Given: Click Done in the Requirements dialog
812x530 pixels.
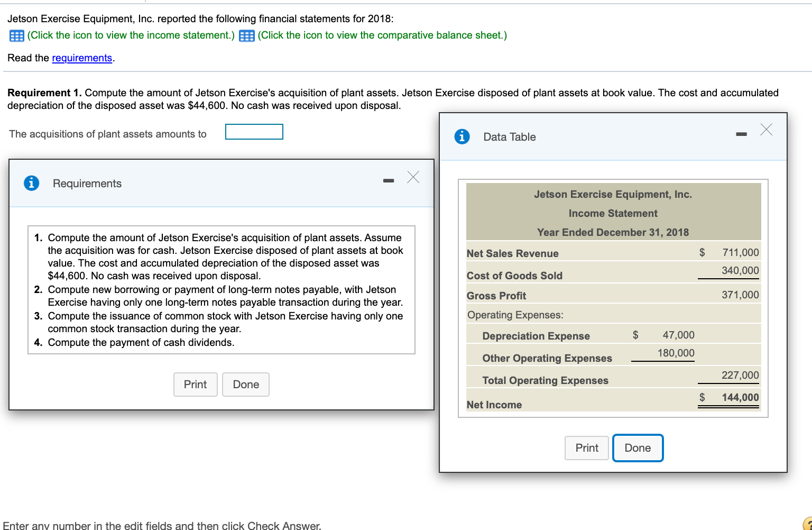Looking at the screenshot, I should tap(246, 385).
